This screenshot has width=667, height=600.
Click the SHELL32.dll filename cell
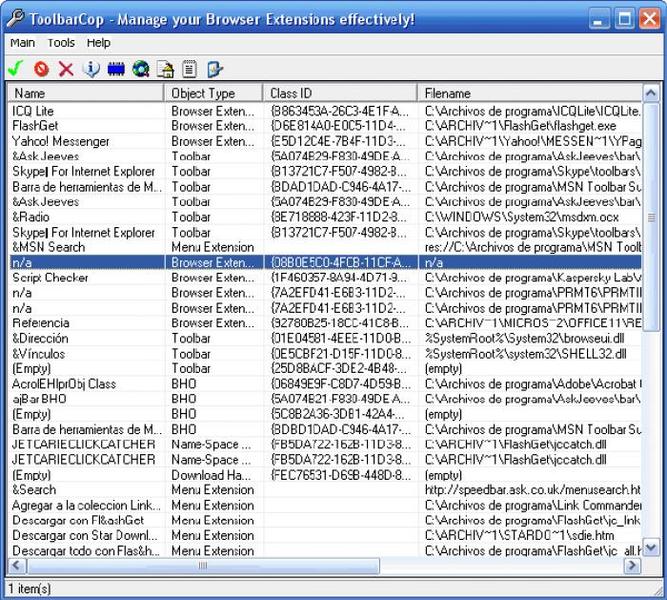(x=525, y=354)
